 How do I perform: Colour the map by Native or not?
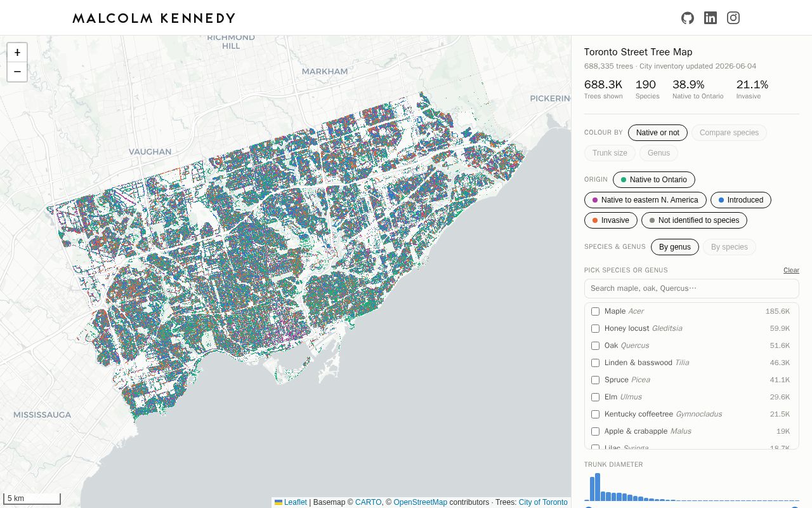[x=658, y=133]
